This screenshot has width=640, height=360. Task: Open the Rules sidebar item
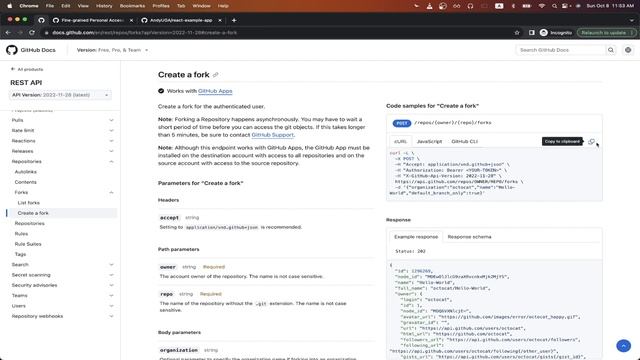[x=21, y=234]
